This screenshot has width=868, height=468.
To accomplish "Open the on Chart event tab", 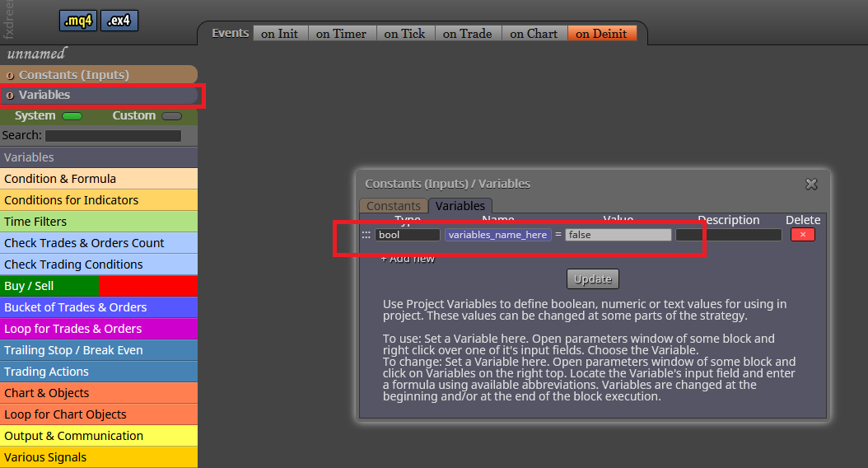I will point(534,34).
